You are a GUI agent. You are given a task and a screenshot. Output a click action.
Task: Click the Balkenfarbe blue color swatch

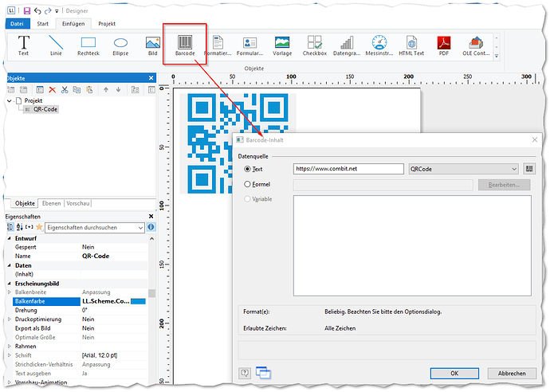pos(138,301)
